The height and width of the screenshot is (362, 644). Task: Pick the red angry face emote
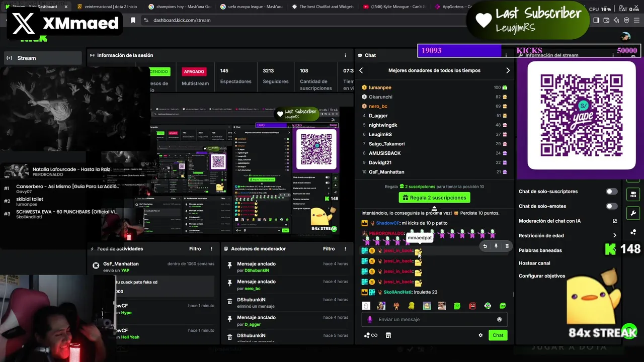[x=472, y=306]
